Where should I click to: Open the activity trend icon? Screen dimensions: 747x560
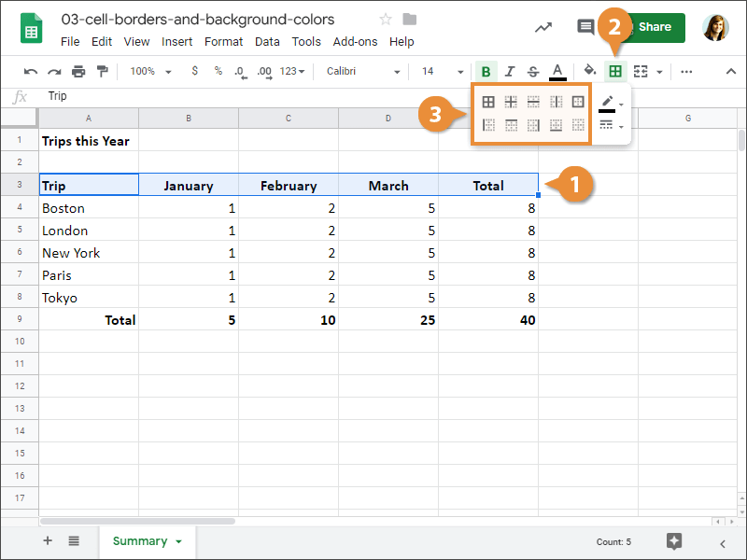click(543, 28)
